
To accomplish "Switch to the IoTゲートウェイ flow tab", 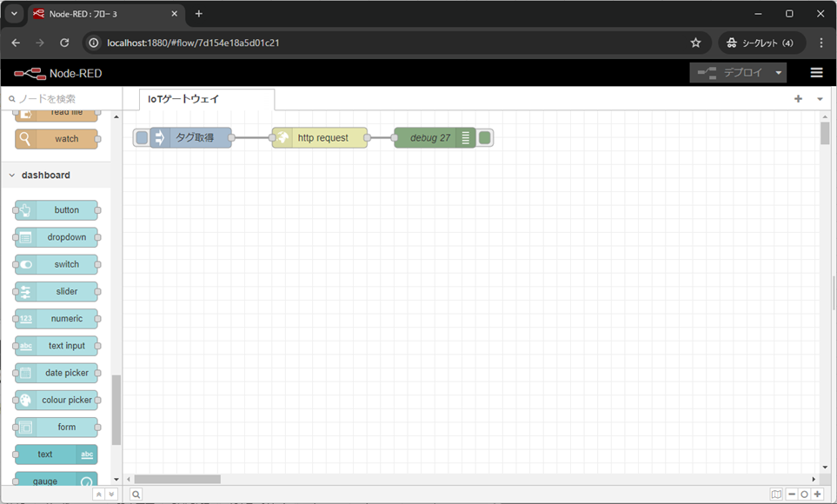I will [x=207, y=99].
